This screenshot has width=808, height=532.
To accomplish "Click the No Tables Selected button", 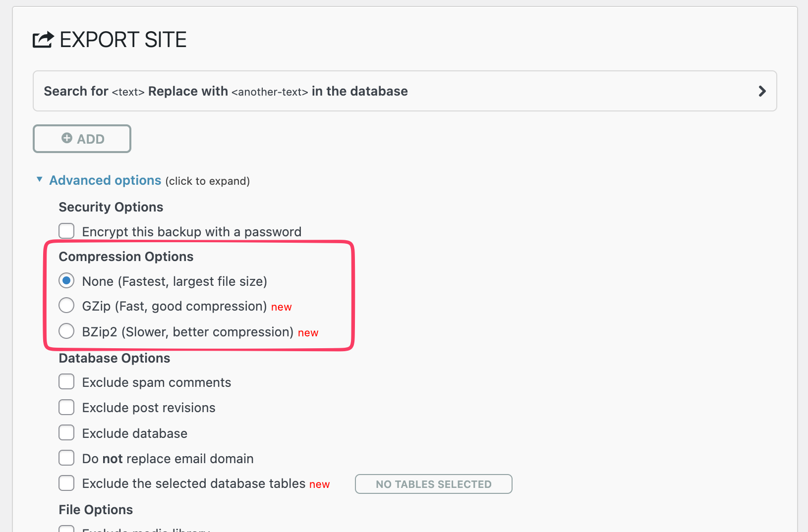I will point(433,484).
